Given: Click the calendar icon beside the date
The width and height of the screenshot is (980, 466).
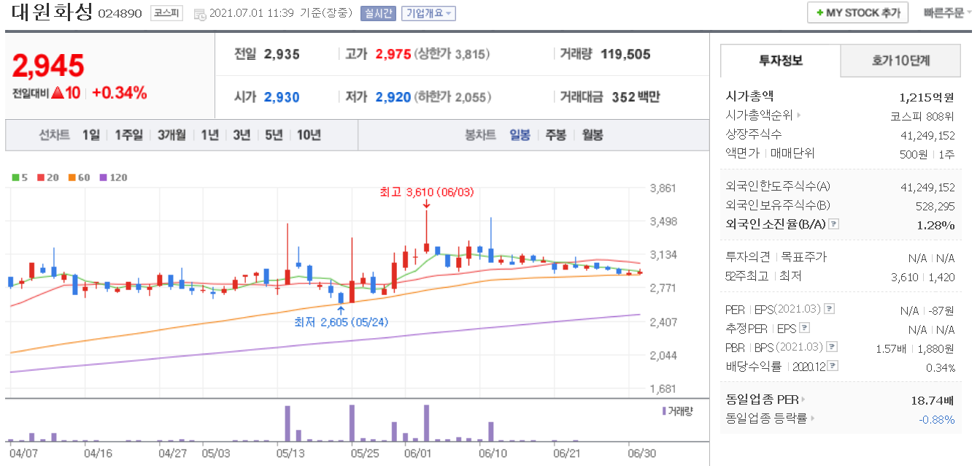Looking at the screenshot, I should [x=199, y=13].
